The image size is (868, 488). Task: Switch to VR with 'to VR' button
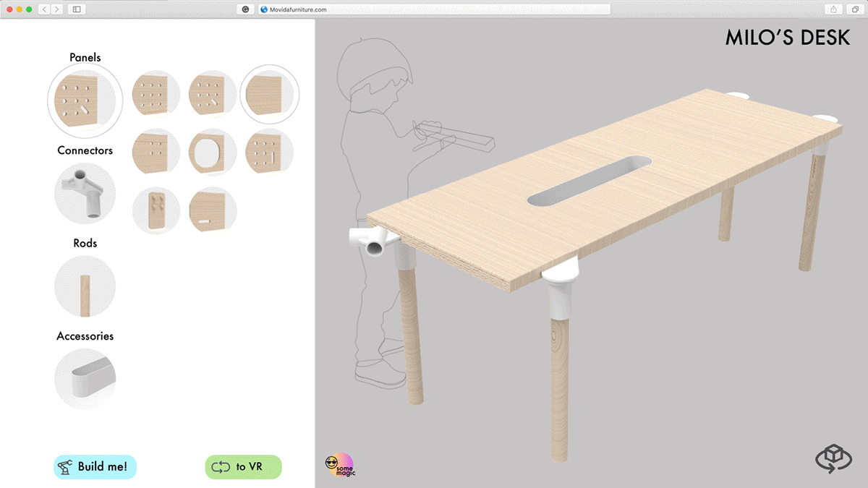pos(243,467)
